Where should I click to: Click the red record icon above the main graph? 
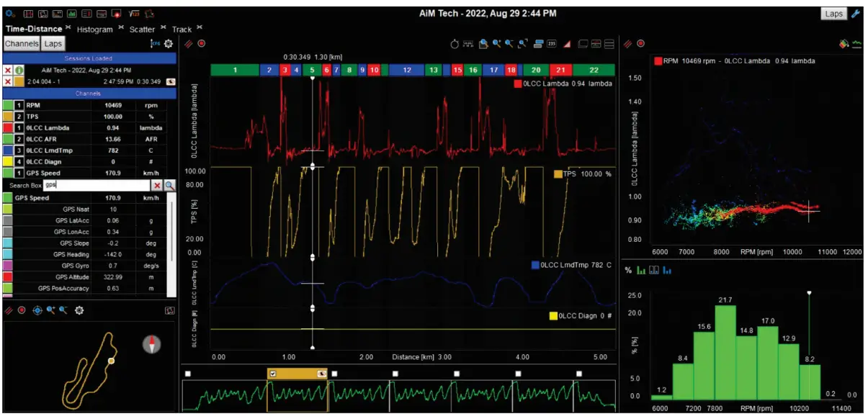[x=202, y=44]
